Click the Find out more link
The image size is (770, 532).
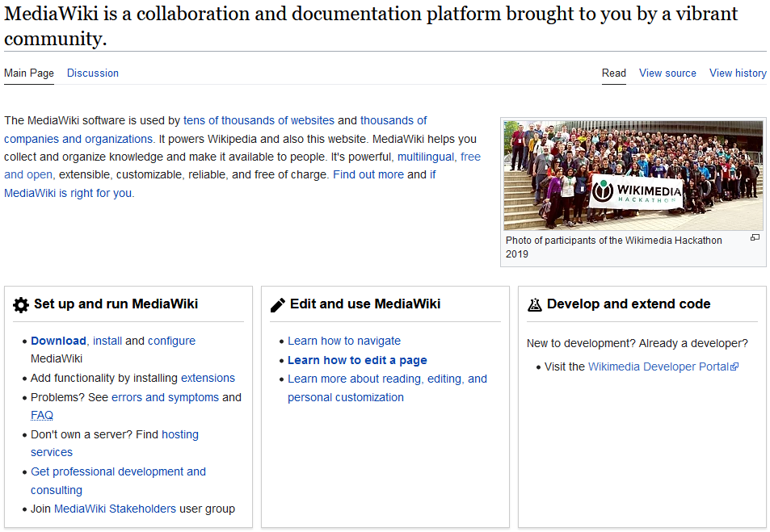[x=368, y=174]
